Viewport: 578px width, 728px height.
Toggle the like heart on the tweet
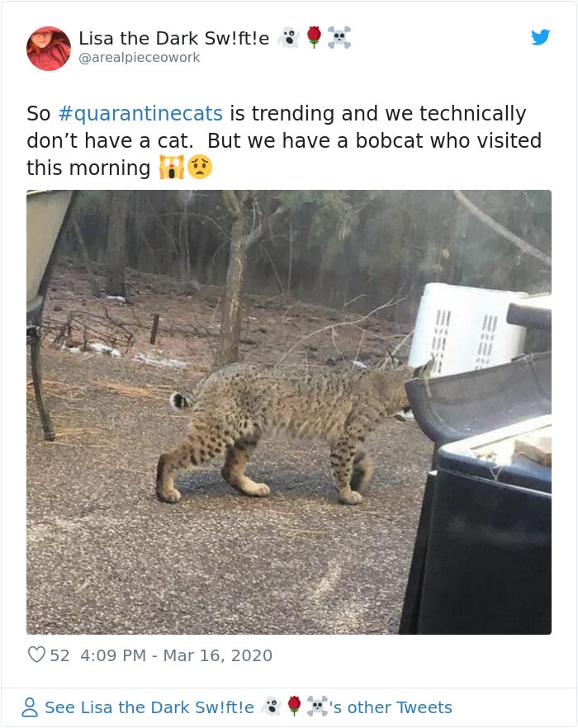pyautogui.click(x=35, y=655)
